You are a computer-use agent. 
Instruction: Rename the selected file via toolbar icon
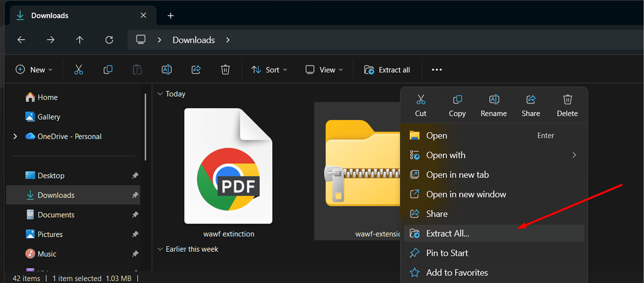(167, 70)
